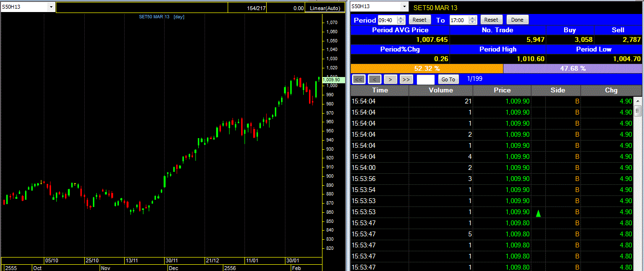Click the trade list scrollbar up arrow

pos(638,101)
